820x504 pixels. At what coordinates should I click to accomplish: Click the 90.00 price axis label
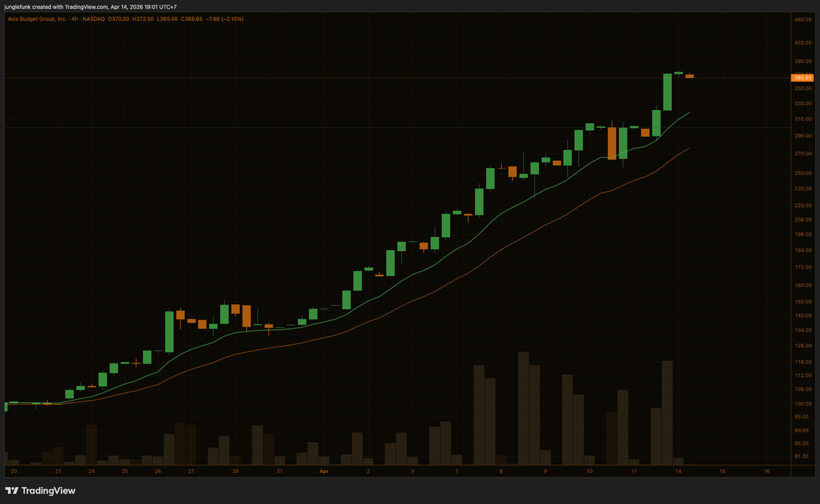click(803, 430)
